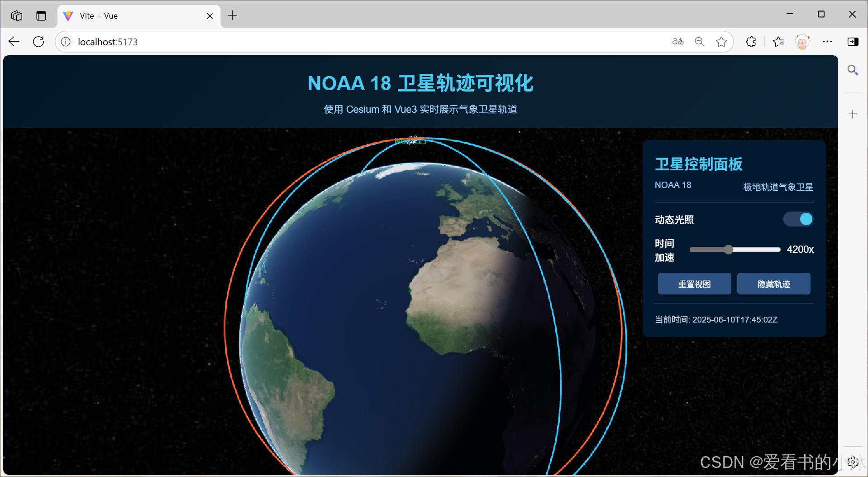Minimize the browser window
The height and width of the screenshot is (477, 868).
tap(790, 14)
